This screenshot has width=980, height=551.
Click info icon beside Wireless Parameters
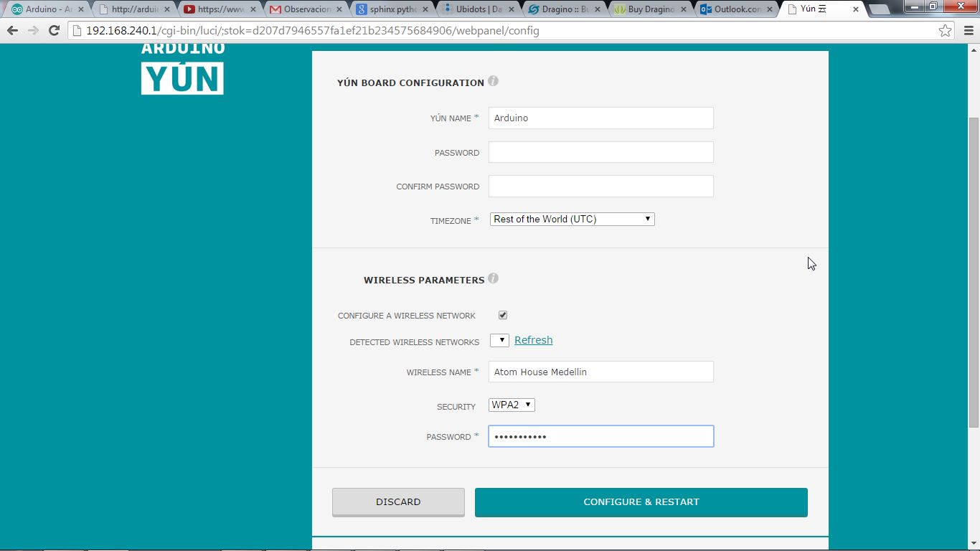click(493, 278)
